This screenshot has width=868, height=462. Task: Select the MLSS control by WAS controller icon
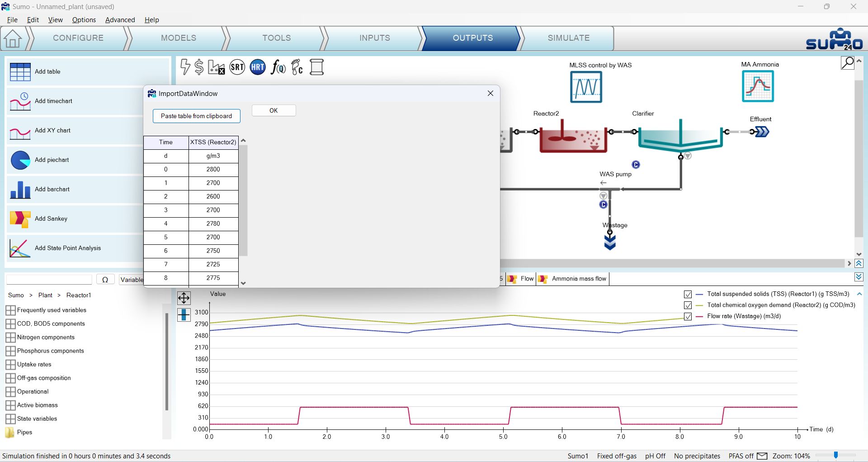pos(586,87)
